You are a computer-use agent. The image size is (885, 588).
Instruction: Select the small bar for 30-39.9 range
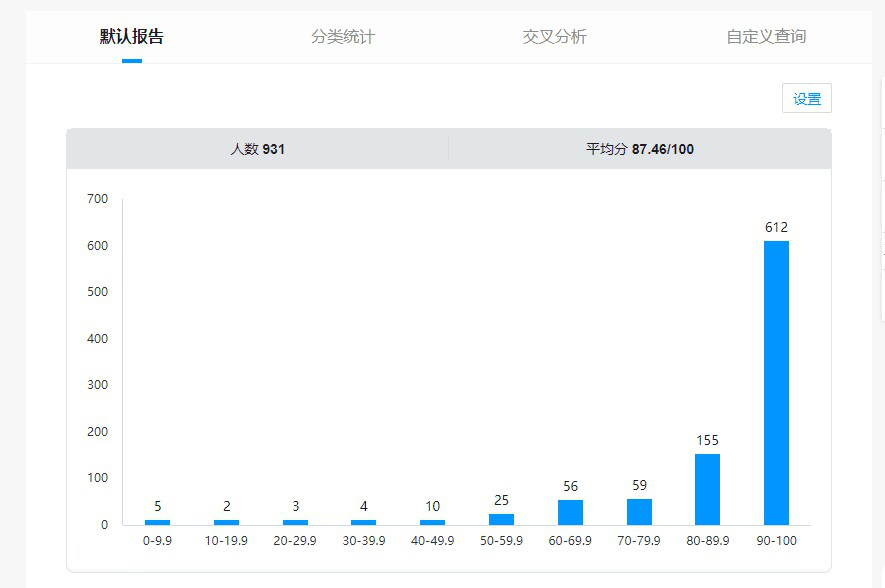pos(363,522)
